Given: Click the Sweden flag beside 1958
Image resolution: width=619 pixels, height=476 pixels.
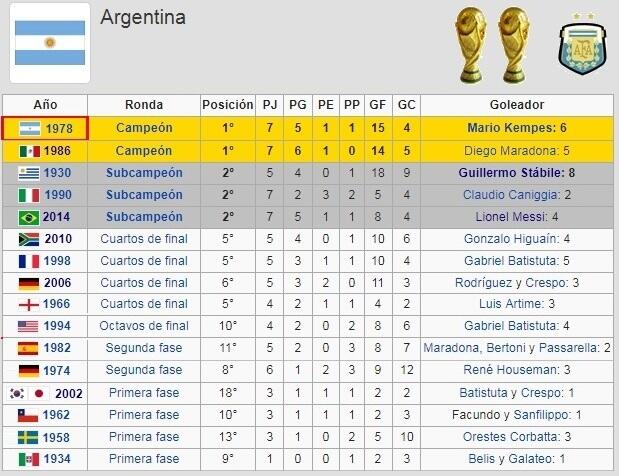Looking at the screenshot, I should coord(29,437).
